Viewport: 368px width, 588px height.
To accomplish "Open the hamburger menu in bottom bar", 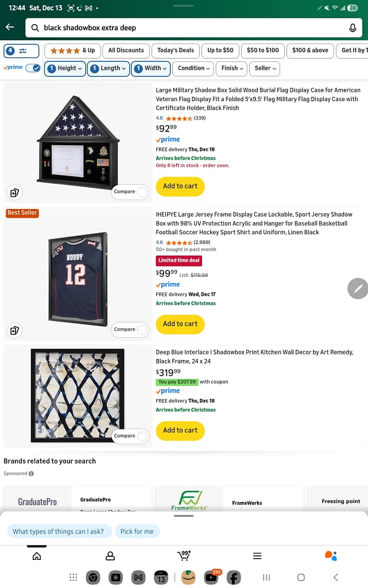I will (x=257, y=556).
